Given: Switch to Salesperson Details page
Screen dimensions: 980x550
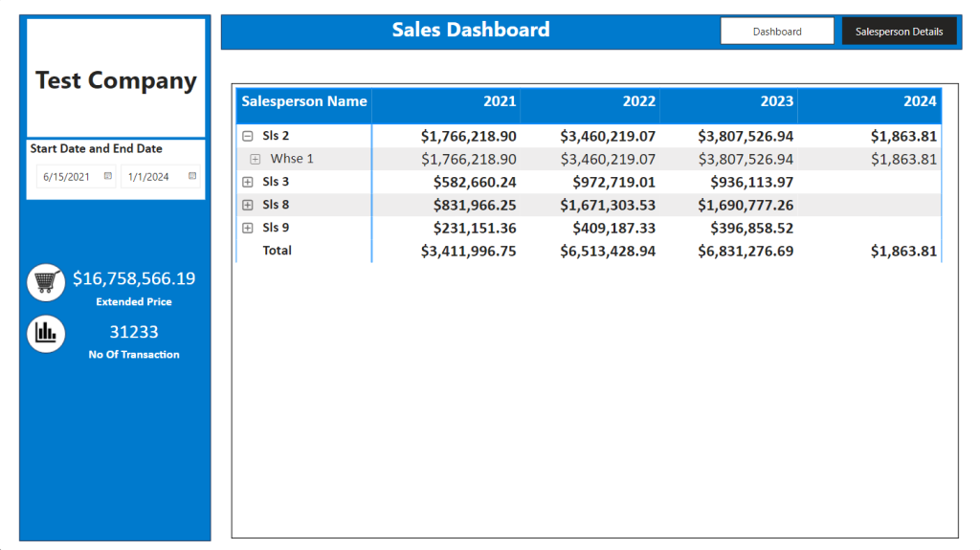Looking at the screenshot, I should tap(899, 32).
